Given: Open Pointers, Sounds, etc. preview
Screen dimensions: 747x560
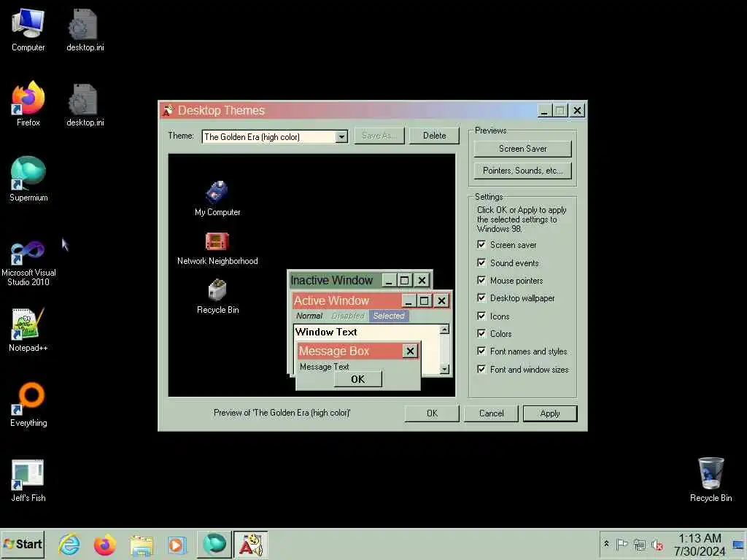Looking at the screenshot, I should click(x=522, y=171).
